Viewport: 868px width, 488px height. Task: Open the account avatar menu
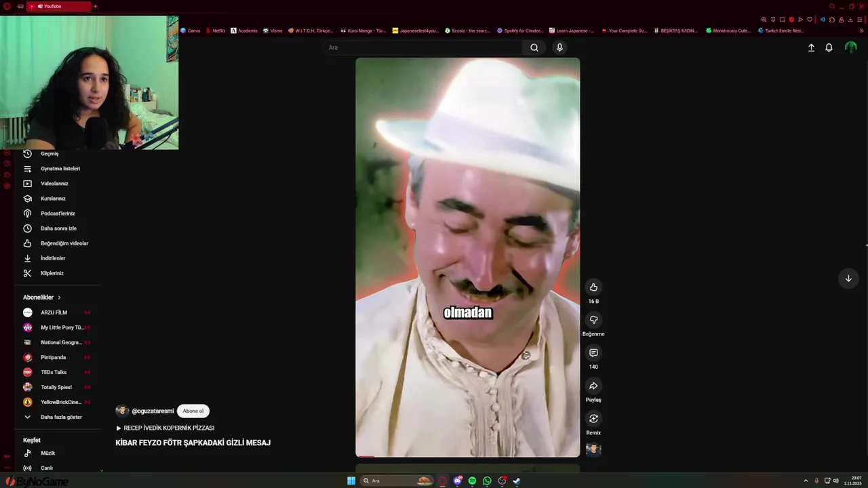tap(850, 47)
